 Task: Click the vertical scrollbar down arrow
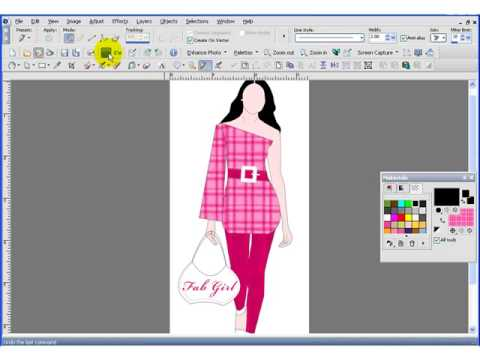click(472, 329)
